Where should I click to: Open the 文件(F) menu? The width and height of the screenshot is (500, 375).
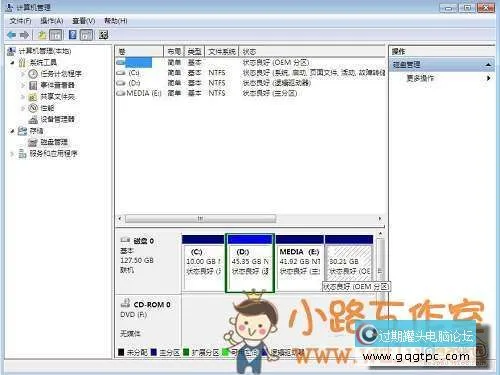click(x=20, y=21)
